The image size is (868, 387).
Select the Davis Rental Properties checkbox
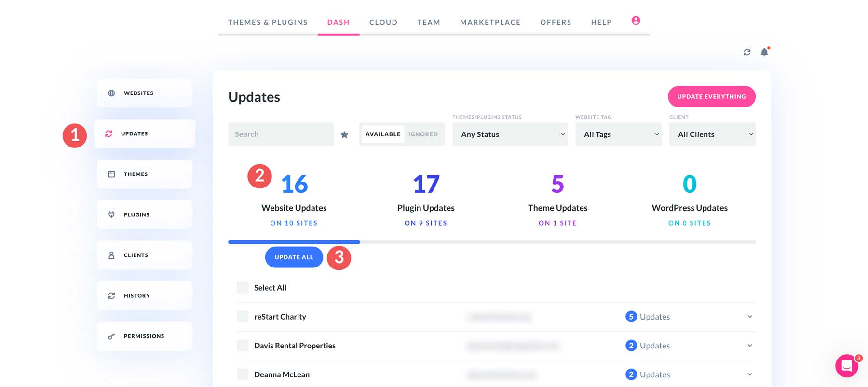[x=243, y=346]
